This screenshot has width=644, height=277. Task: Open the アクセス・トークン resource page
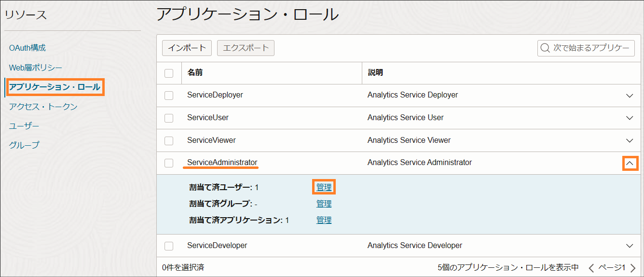coord(43,107)
